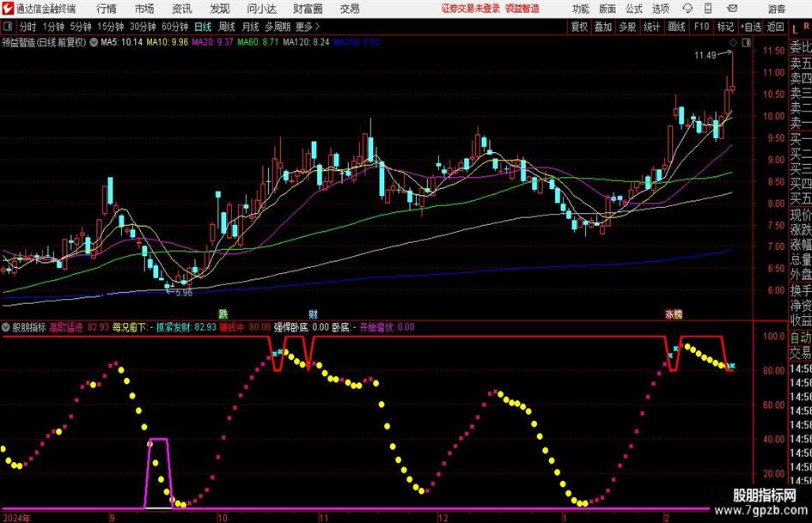Click the mobile phone icon
The height and width of the screenshot is (523, 812).
tap(708, 9)
